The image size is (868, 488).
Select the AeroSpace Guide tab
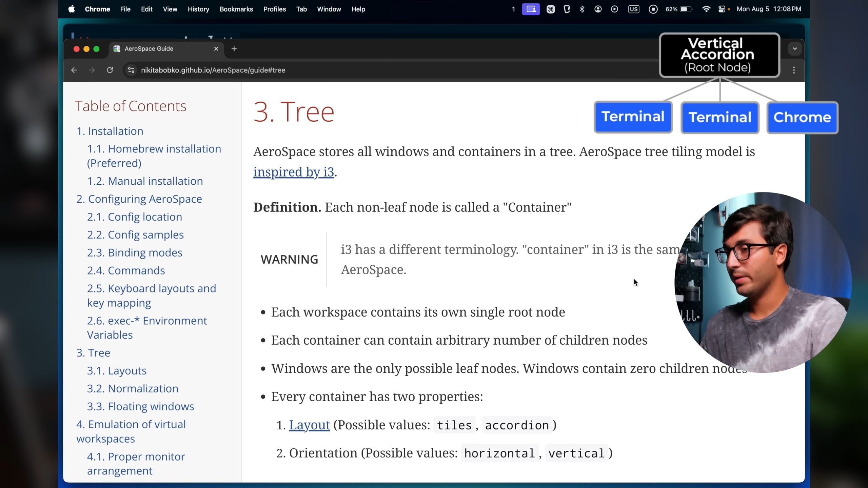coord(163,49)
